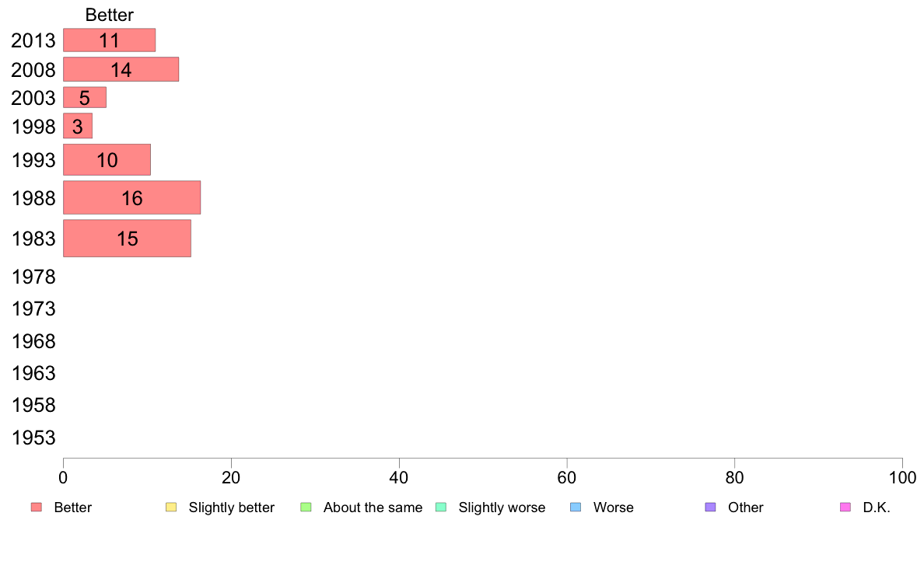Select the 2013 bar showing 11
Viewport: 924px width, 572px height.
(x=109, y=40)
